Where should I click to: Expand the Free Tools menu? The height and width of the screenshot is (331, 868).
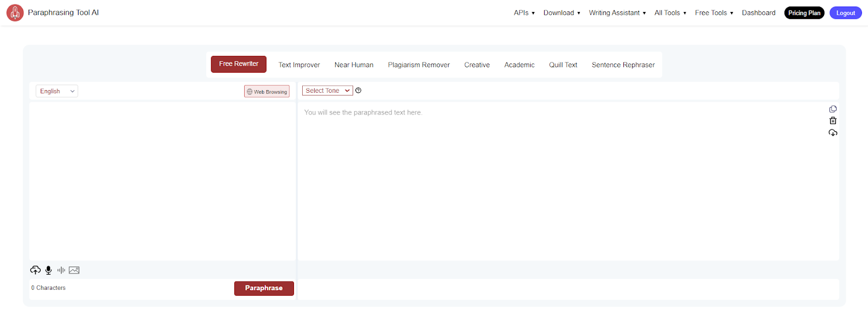(714, 12)
